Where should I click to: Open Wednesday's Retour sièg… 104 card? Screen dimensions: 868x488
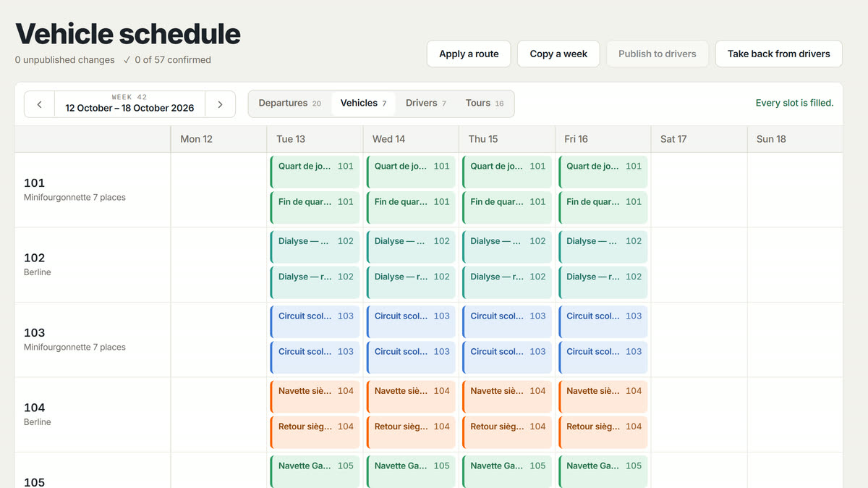click(411, 432)
